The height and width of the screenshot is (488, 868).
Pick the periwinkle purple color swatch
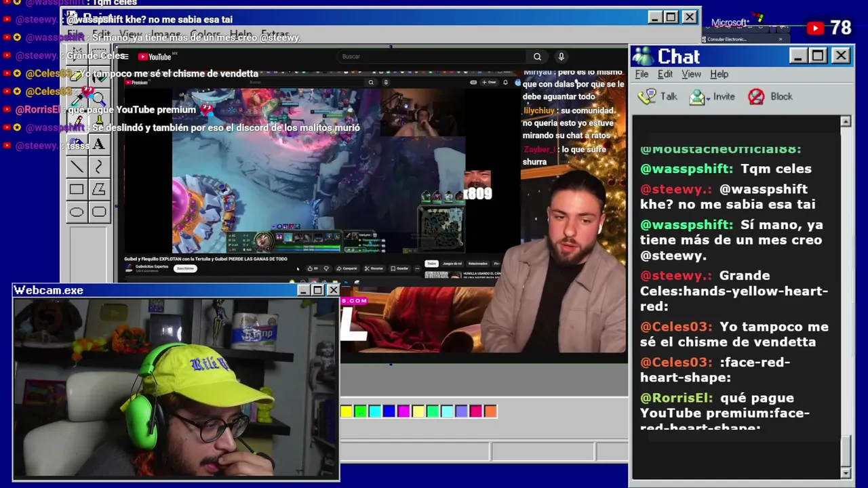pos(461,411)
